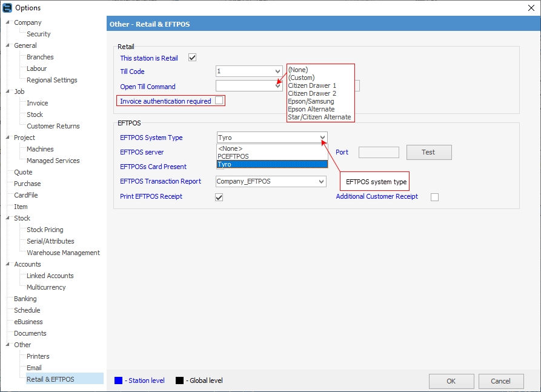Click the Test button

tap(428, 152)
